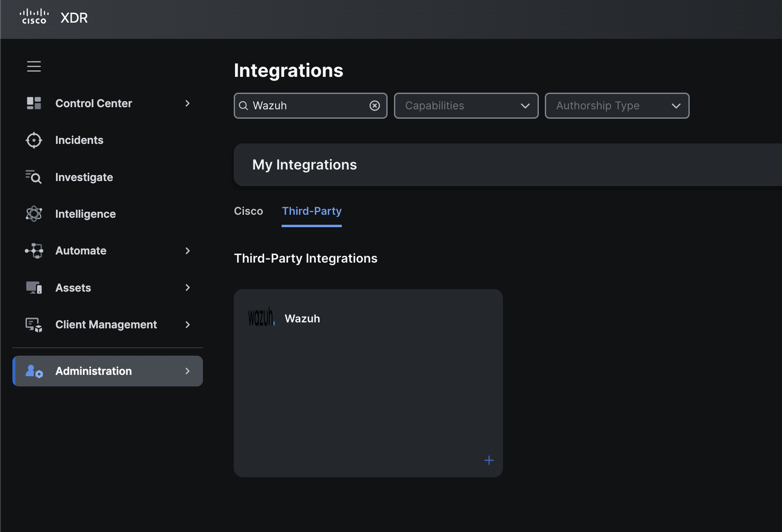Click the Automate workflow icon
This screenshot has height=532, width=782.
34,251
